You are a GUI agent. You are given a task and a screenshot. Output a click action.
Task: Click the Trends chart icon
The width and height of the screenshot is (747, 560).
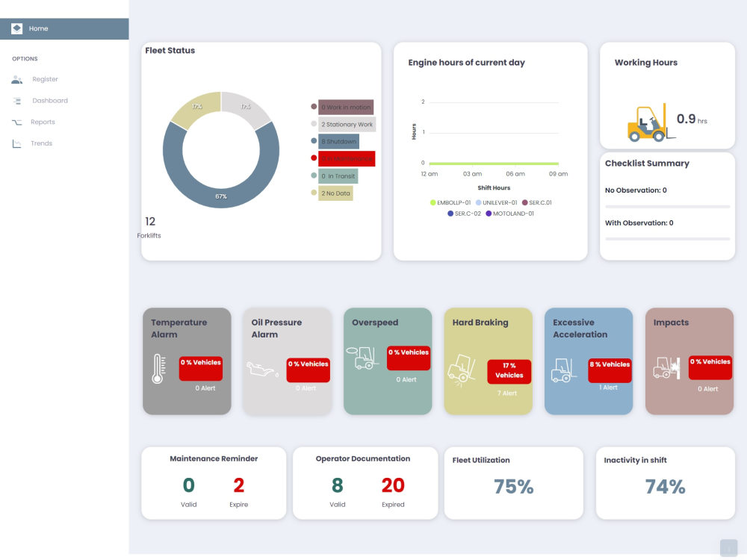click(x=16, y=143)
